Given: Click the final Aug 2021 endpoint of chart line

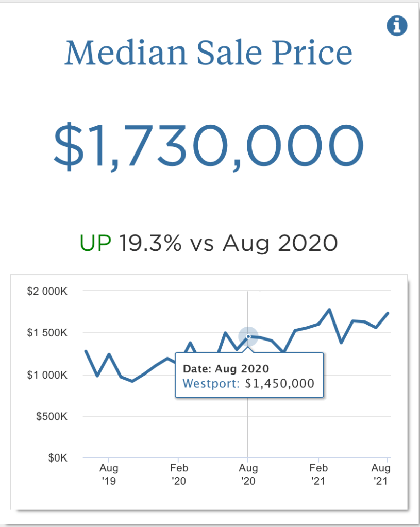Looking at the screenshot, I should [x=388, y=313].
